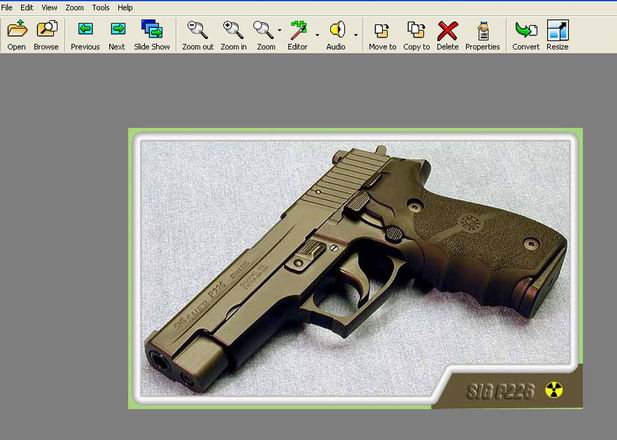
Task: Click the Copy to icon
Action: click(417, 30)
